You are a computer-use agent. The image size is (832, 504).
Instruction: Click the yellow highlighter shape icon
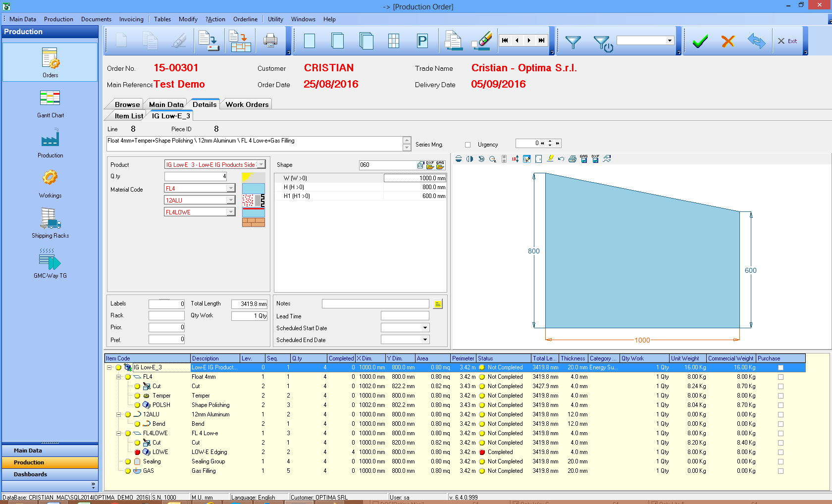point(550,159)
